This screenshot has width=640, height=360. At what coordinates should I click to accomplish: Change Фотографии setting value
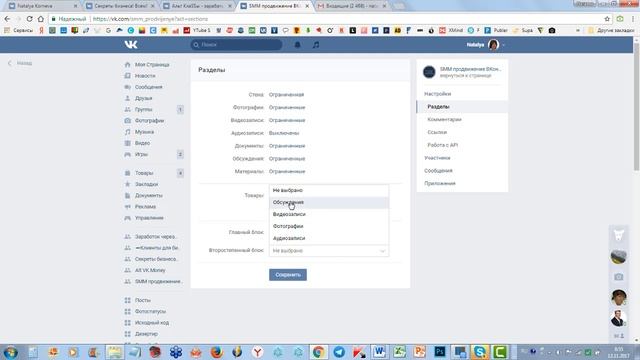pyautogui.click(x=287, y=107)
